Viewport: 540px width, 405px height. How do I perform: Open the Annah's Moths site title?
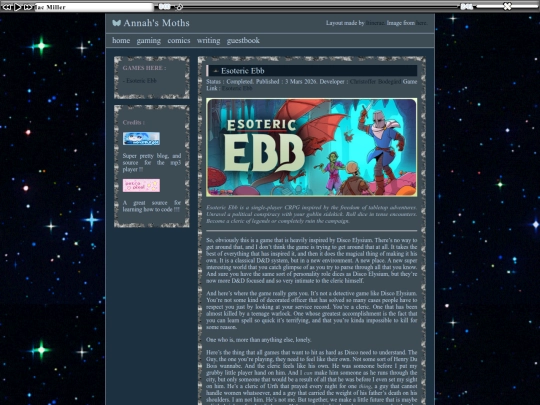point(156,23)
